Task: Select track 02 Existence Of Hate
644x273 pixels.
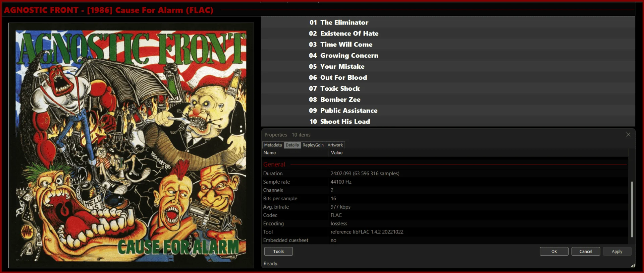Action: pos(448,33)
